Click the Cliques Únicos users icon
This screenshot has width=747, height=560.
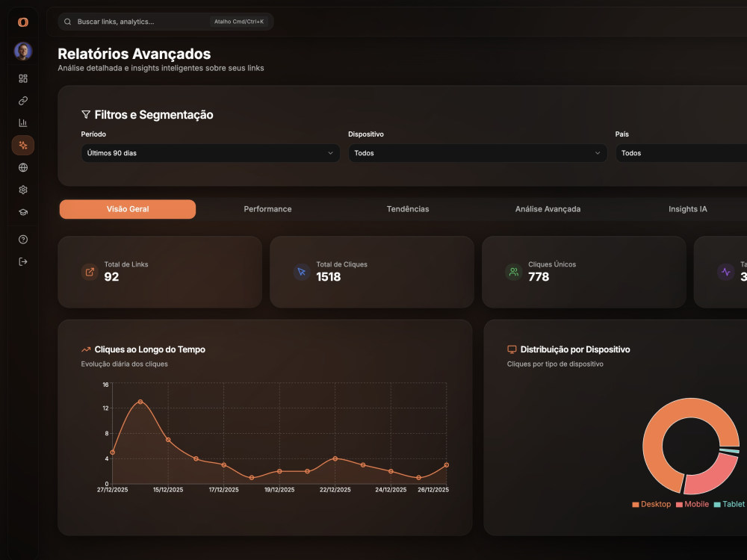[514, 272]
